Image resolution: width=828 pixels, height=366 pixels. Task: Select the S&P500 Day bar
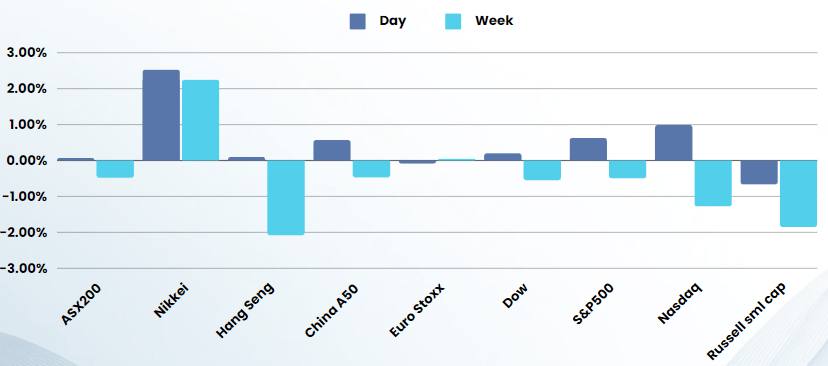[x=588, y=149]
